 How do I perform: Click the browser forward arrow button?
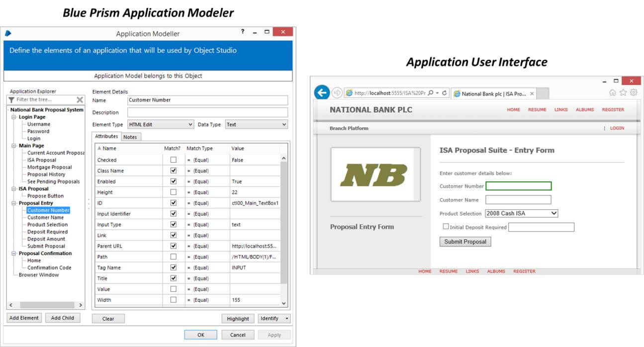(x=337, y=93)
